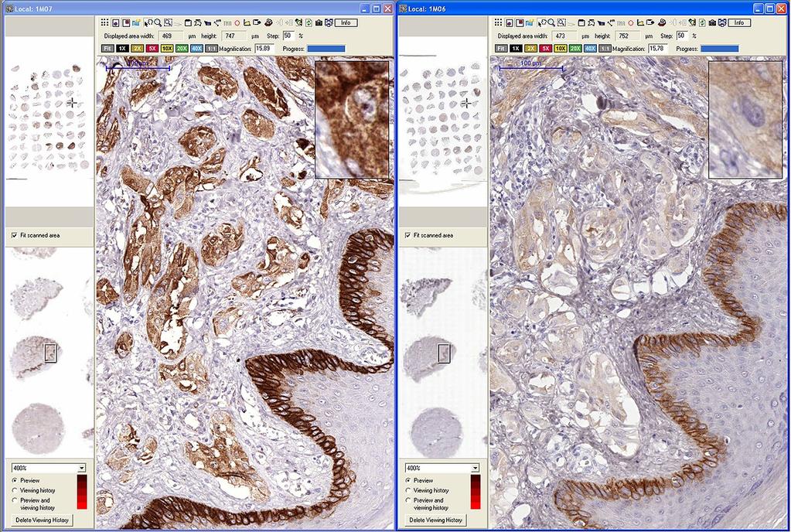The image size is (791, 532).
Task: Click the 2X magnification button in 1M07
Action: click(137, 49)
